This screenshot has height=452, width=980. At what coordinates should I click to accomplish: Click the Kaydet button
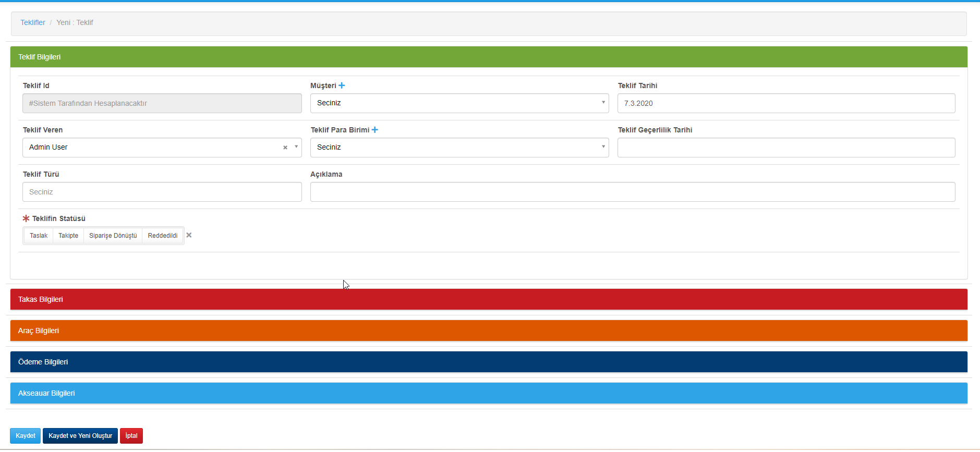[x=25, y=436]
